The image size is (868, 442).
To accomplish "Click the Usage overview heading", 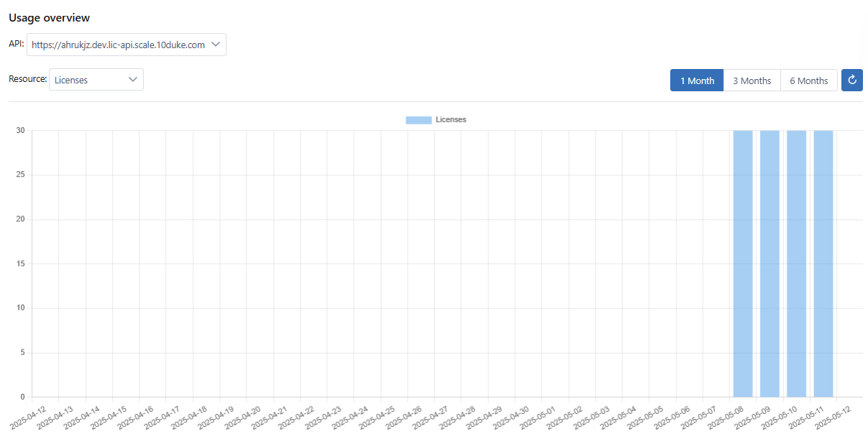I will point(50,17).
